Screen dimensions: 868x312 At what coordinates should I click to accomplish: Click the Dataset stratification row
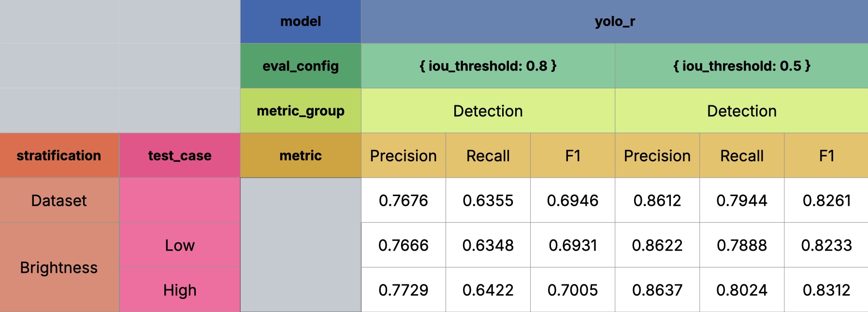59,200
